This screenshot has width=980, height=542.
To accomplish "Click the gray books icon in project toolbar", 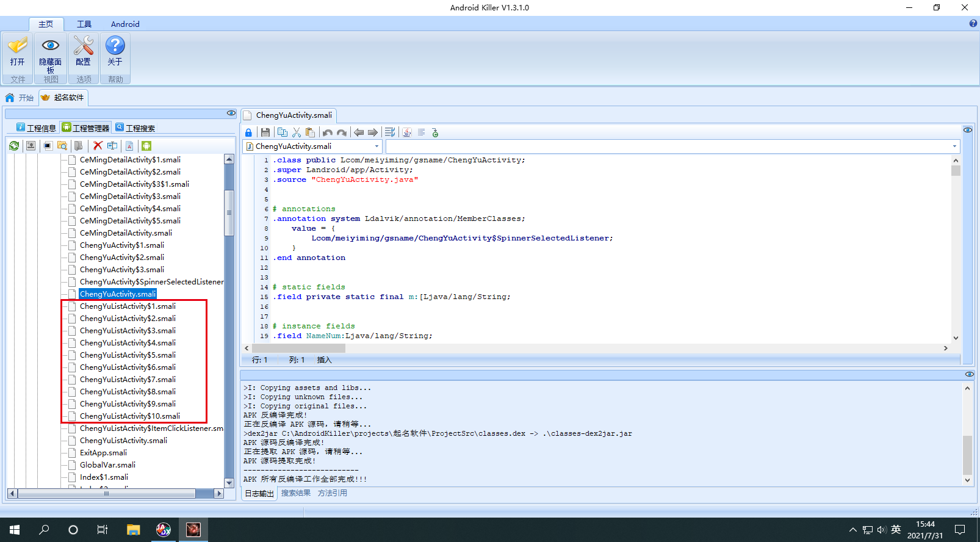I will click(x=79, y=146).
